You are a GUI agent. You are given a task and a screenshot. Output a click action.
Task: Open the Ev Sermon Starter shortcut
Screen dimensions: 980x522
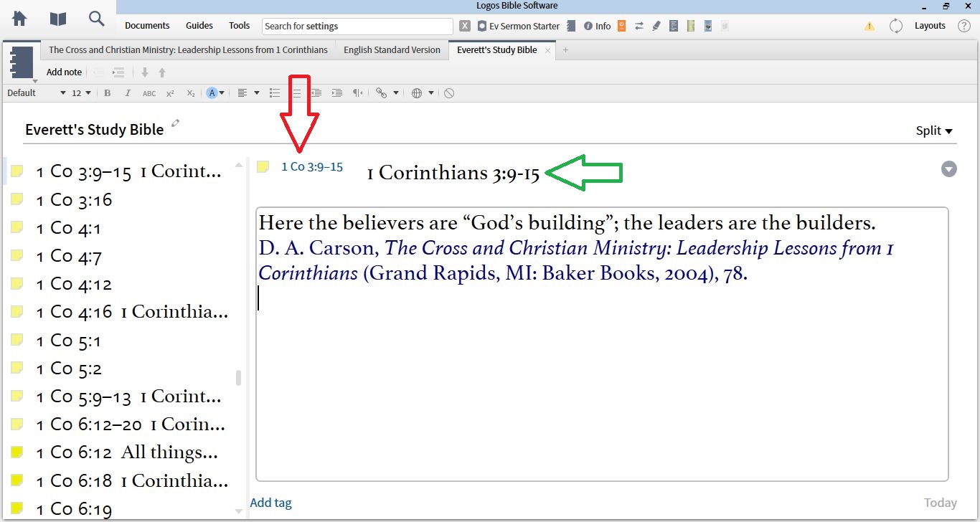pos(519,26)
